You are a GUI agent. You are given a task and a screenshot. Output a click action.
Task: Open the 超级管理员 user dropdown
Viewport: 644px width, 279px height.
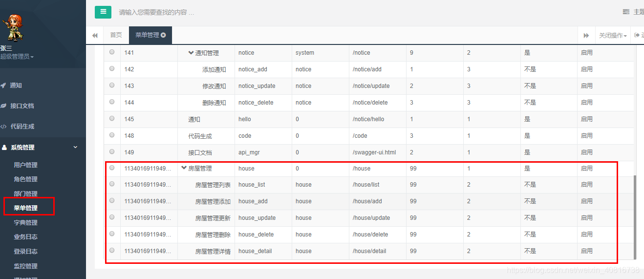(x=17, y=57)
